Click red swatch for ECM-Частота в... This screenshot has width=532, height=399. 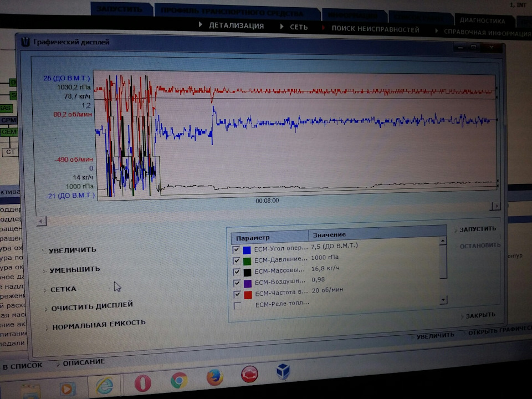(x=248, y=294)
